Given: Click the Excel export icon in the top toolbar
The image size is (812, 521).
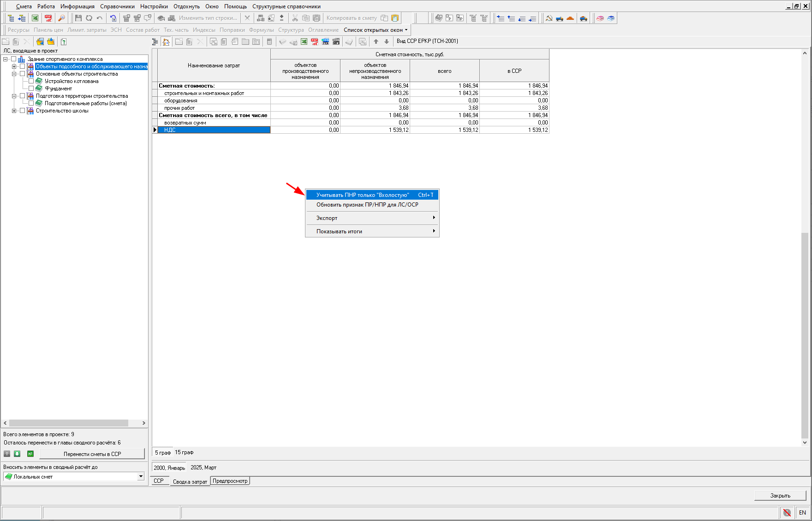Looking at the screenshot, I should [x=35, y=18].
